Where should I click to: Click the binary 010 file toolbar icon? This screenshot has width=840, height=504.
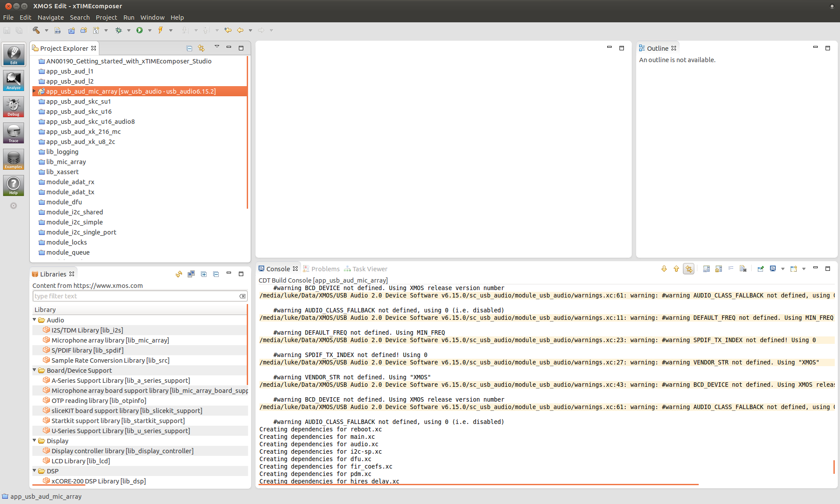tap(58, 30)
